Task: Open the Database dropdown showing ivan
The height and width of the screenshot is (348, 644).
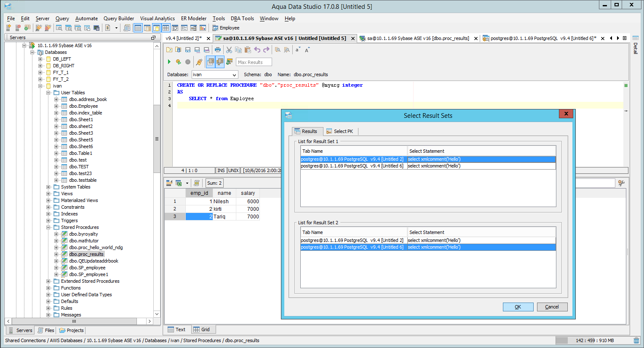Action: [x=215, y=74]
